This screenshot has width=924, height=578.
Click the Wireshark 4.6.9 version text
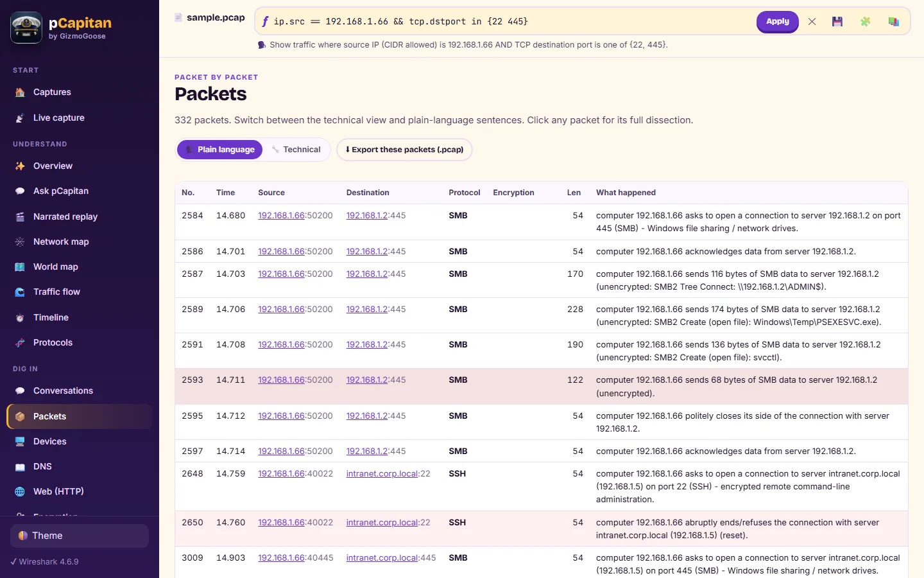(x=49, y=562)
